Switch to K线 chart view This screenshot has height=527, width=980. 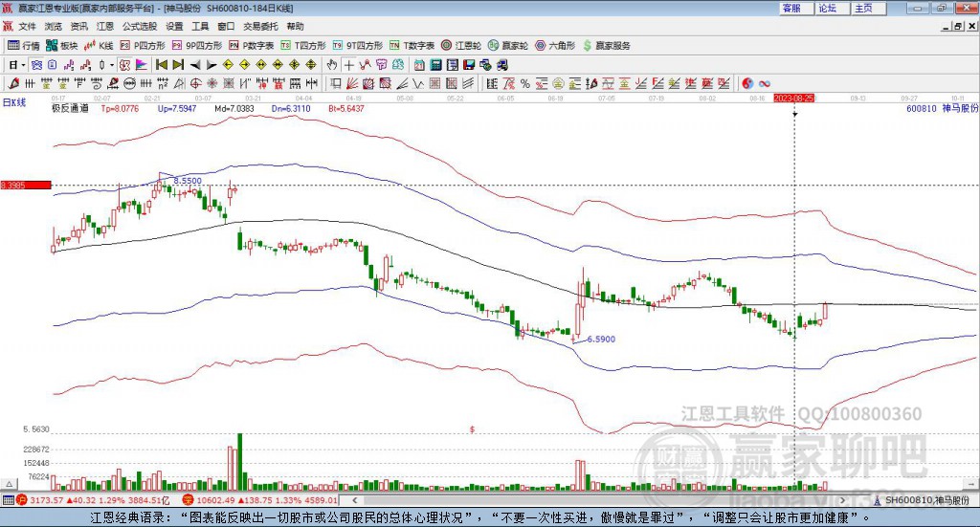tap(99, 46)
